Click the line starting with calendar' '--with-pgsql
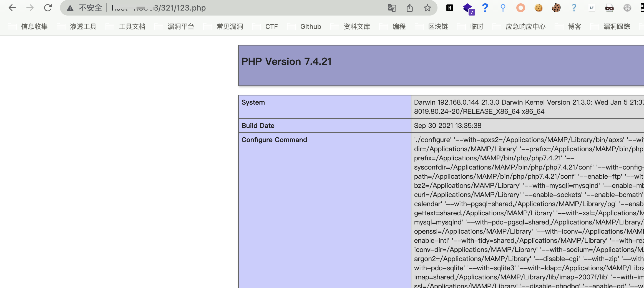Screen dimensions: 644x288 tap(529, 204)
